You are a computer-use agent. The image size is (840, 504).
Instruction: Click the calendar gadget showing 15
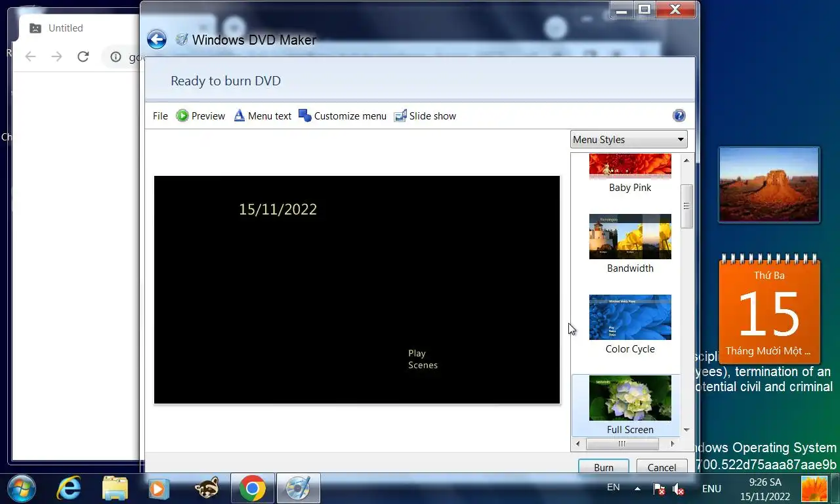[768, 308]
